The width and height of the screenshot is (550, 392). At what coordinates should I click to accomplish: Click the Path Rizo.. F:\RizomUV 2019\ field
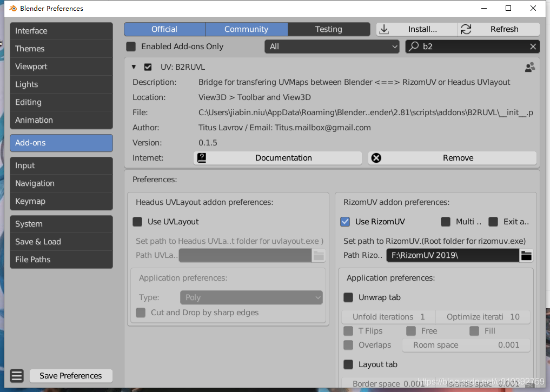coord(453,255)
